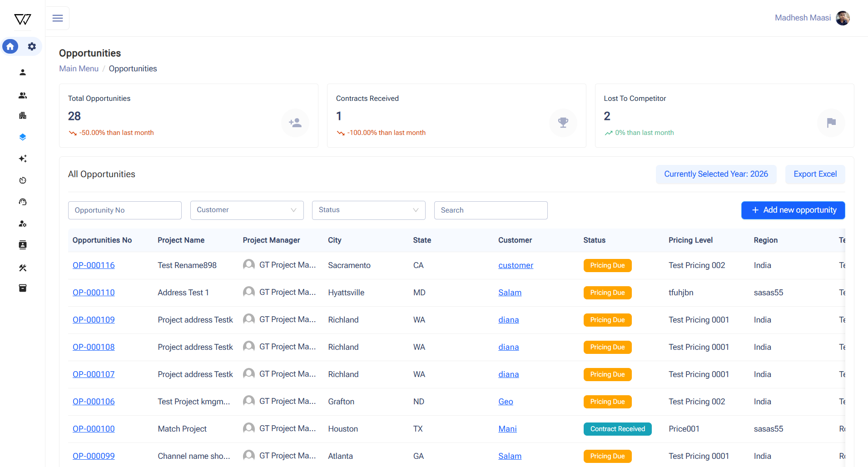868x467 pixels.
Task: Click Add new opportunity button
Action: click(793, 210)
